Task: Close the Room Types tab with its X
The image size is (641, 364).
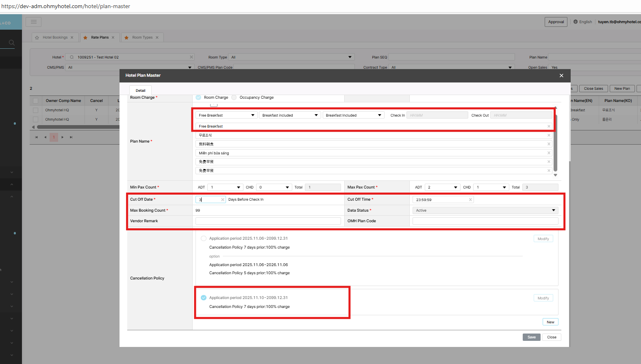Action: click(x=157, y=37)
